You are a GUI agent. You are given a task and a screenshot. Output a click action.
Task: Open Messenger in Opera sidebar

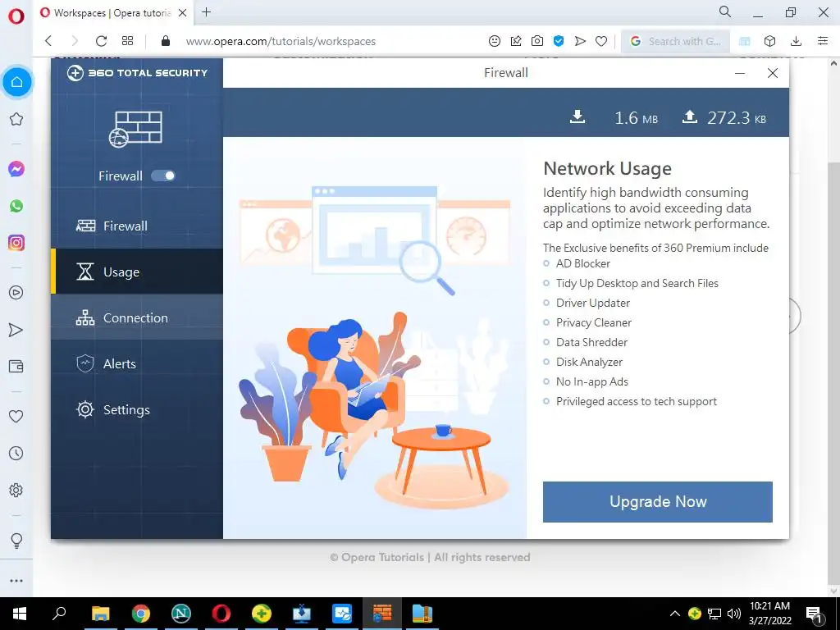[16, 169]
